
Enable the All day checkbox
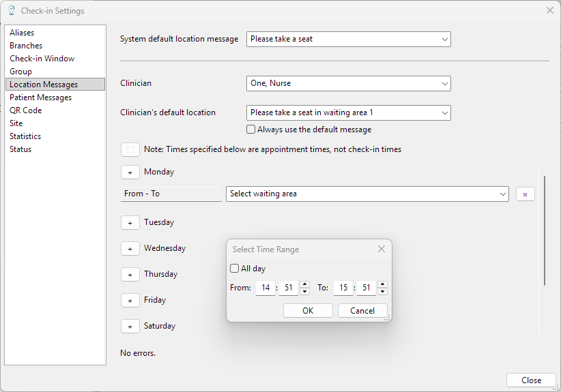tap(235, 269)
